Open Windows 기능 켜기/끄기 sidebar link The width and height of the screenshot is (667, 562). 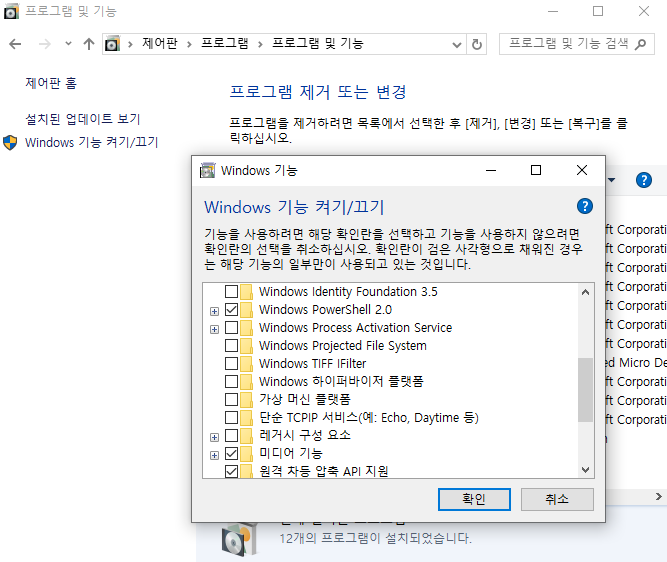click(91, 142)
